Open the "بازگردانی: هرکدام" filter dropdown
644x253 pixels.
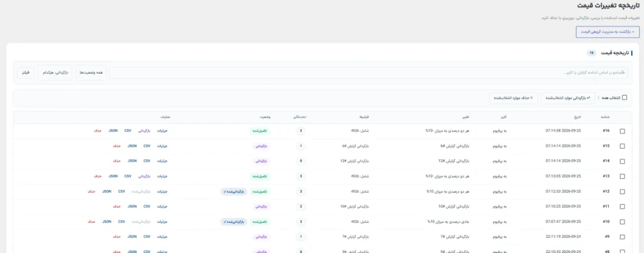click(x=55, y=73)
